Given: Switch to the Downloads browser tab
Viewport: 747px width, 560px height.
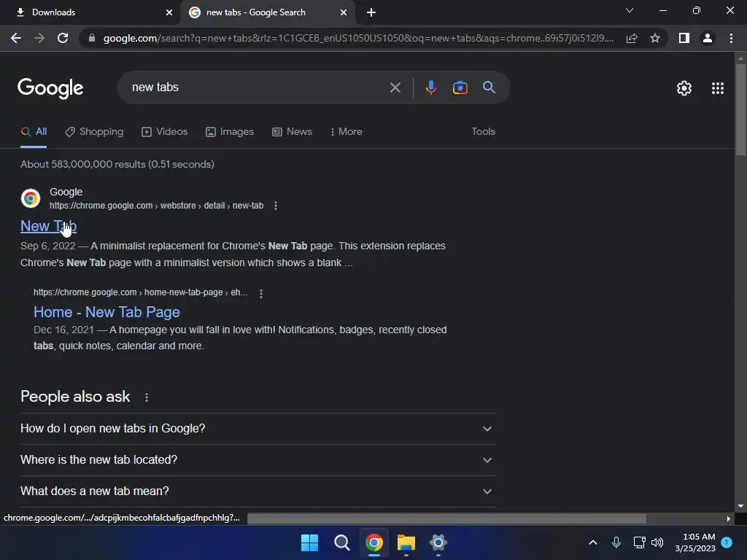Looking at the screenshot, I should [x=90, y=12].
